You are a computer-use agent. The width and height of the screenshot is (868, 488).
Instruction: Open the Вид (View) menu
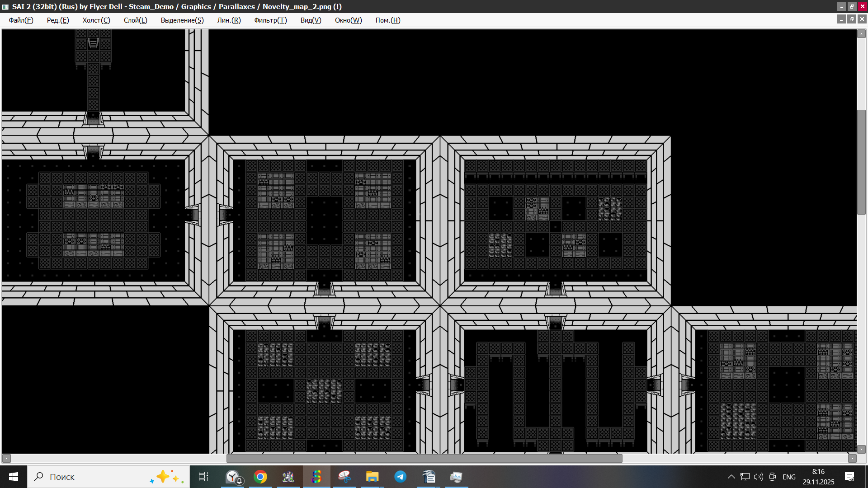click(x=311, y=20)
